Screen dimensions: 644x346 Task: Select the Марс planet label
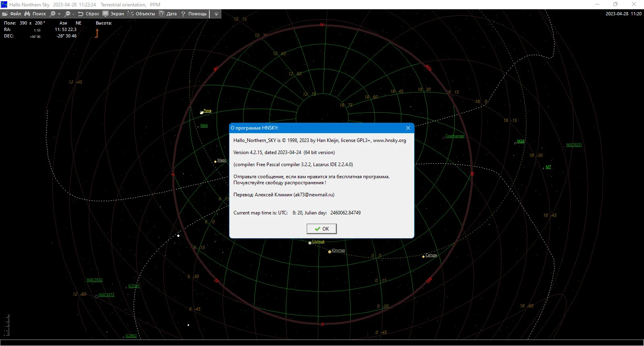[222, 160]
